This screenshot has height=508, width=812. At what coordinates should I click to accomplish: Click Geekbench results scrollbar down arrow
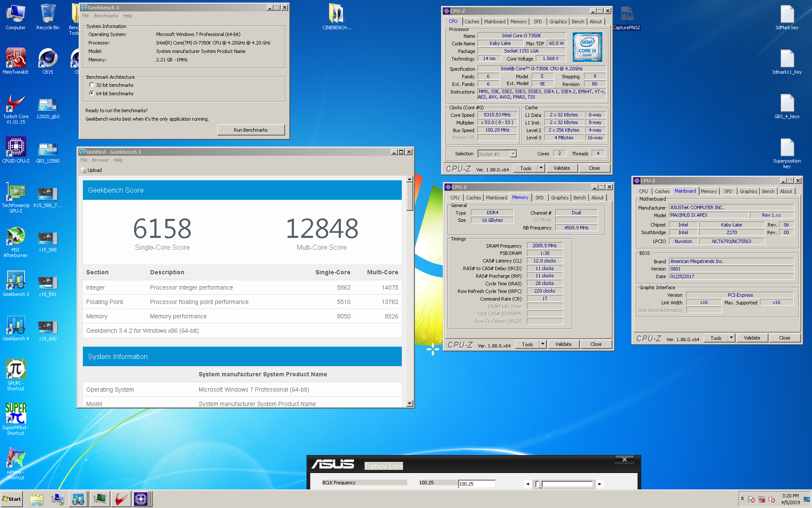(x=409, y=403)
